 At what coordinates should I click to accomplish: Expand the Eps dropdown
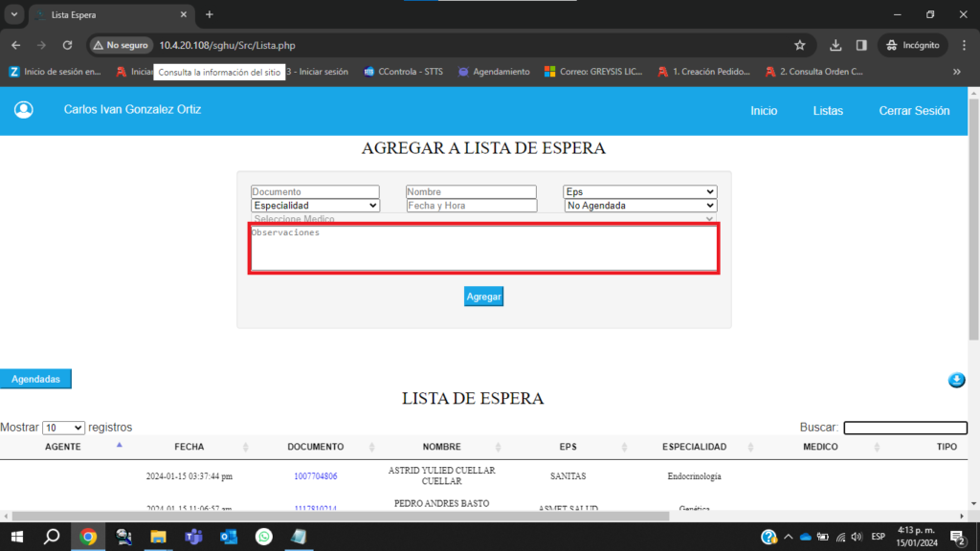(639, 192)
